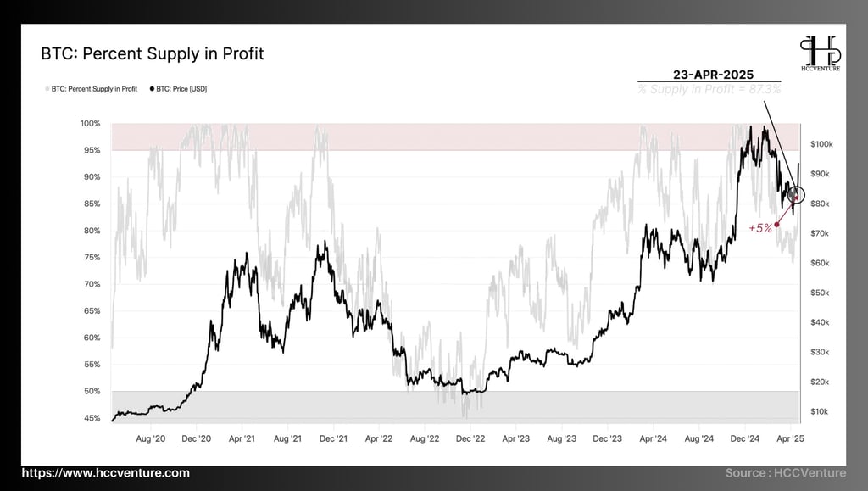
Task: Click the $100k right axis label
Action: coord(821,144)
